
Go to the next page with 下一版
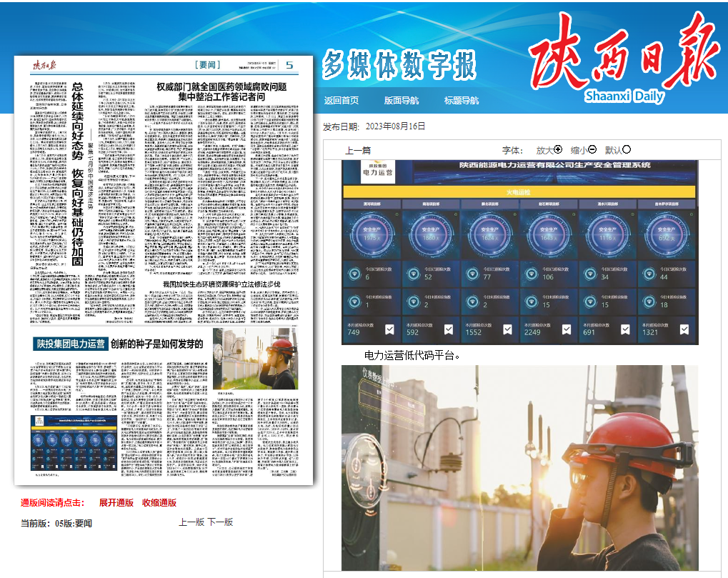click(x=220, y=522)
